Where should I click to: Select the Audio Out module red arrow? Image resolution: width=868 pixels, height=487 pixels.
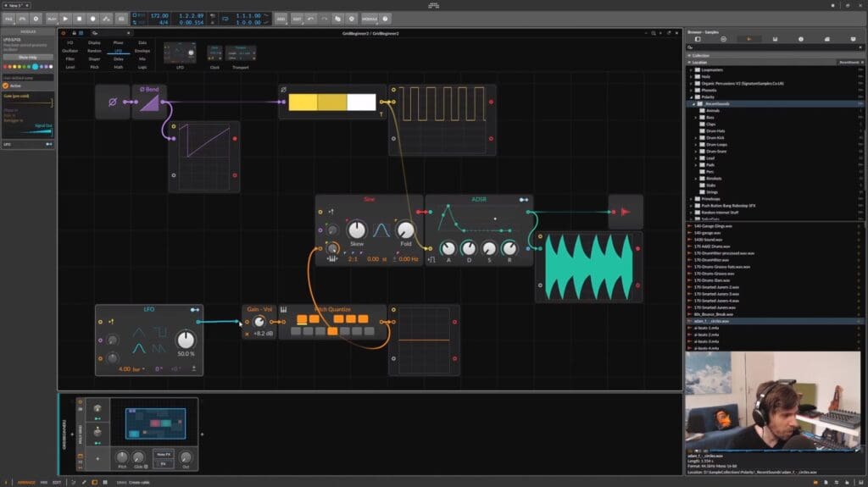(x=626, y=212)
